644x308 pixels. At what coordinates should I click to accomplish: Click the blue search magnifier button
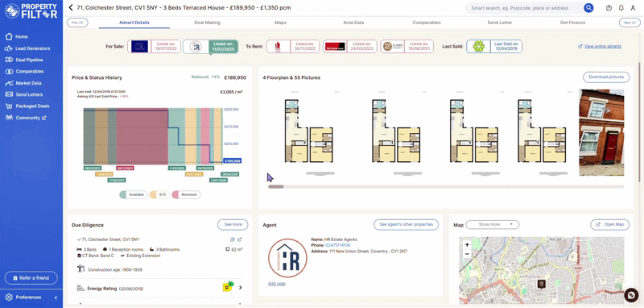[x=588, y=8]
